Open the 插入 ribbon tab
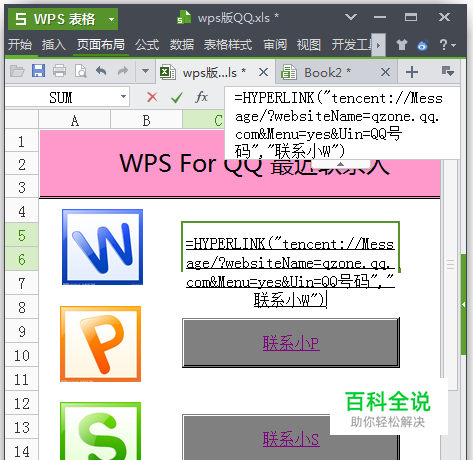473x460 pixels. pyautogui.click(x=54, y=45)
